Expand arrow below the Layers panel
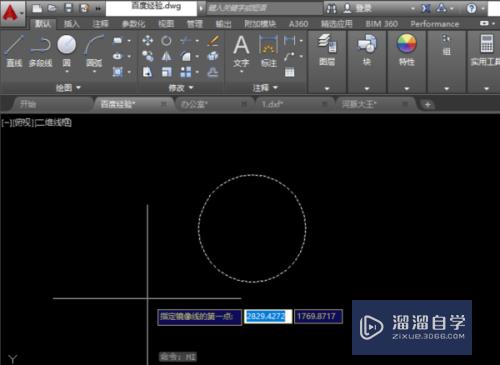Screen dimensions: 500x365 tap(327, 89)
